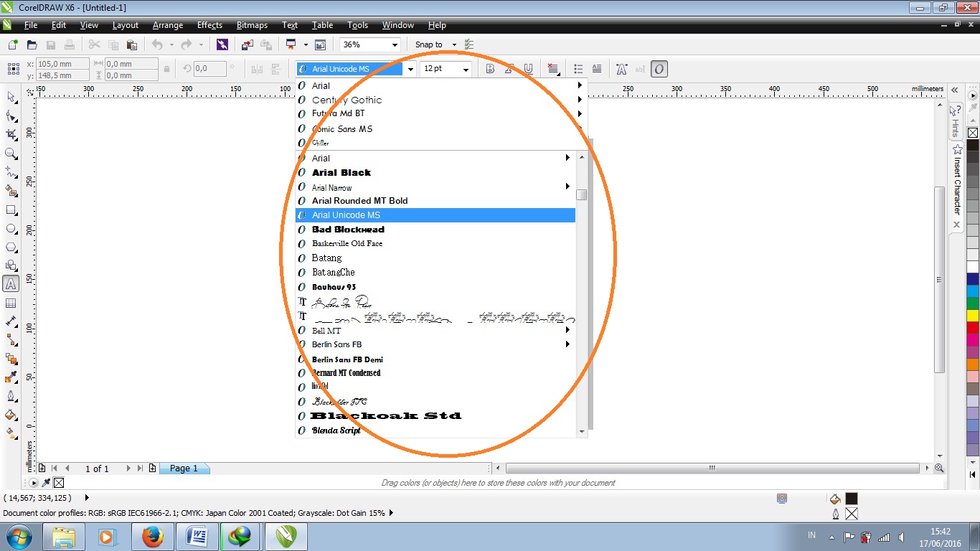The width and height of the screenshot is (980, 551).
Task: Toggle bold formatting
Action: point(490,68)
